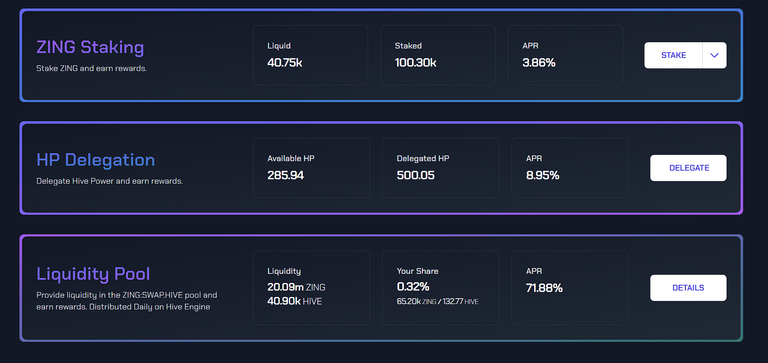The height and width of the screenshot is (363, 768).
Task: Click the ZING Staking APR 3.86%
Action: [539, 63]
